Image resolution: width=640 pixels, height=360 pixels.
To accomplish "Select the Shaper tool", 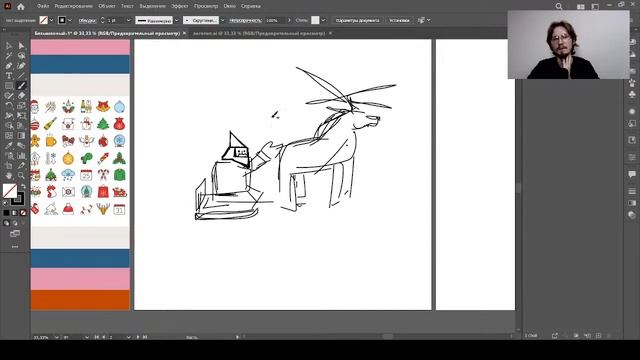I will point(9,96).
